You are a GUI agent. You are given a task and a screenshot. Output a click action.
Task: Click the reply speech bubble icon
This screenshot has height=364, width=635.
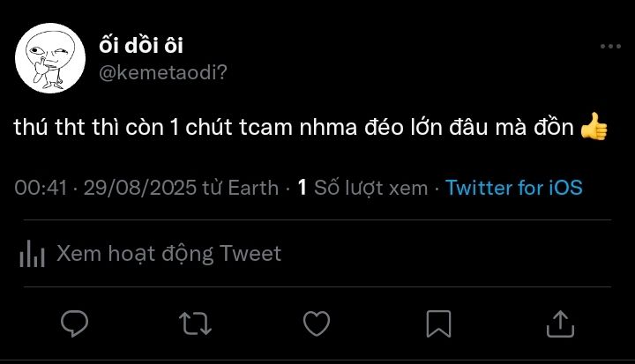coord(74,323)
